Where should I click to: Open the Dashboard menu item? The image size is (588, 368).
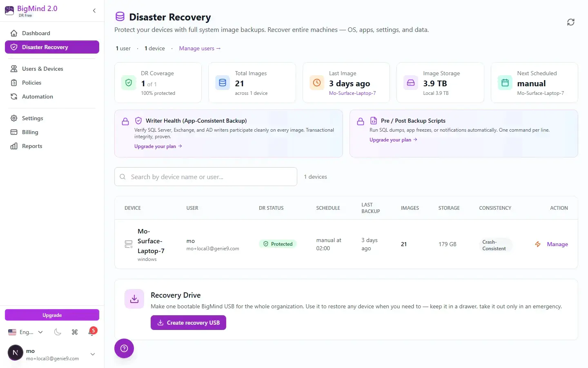click(52, 33)
